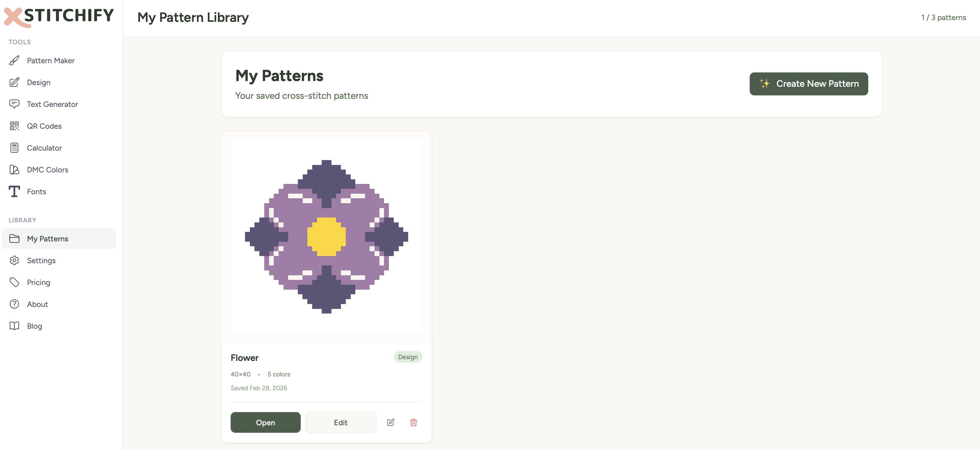Screen dimensions: 980x450
Task: Open the Flower pattern
Action: (265, 422)
